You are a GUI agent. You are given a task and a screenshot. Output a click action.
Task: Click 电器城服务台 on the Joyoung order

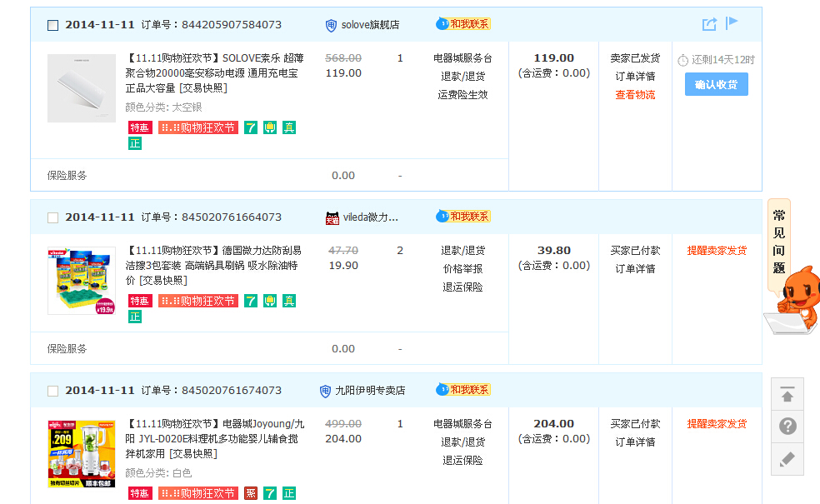pos(462,424)
